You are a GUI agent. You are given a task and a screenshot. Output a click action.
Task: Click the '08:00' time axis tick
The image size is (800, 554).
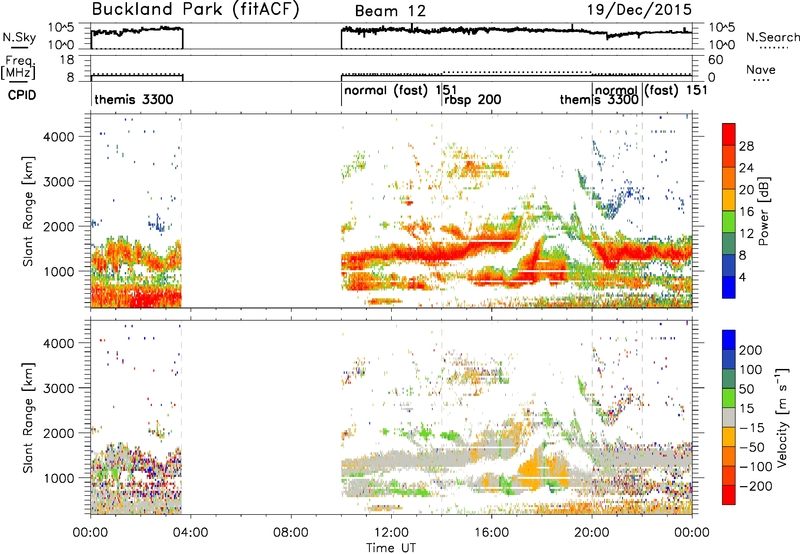[290, 533]
